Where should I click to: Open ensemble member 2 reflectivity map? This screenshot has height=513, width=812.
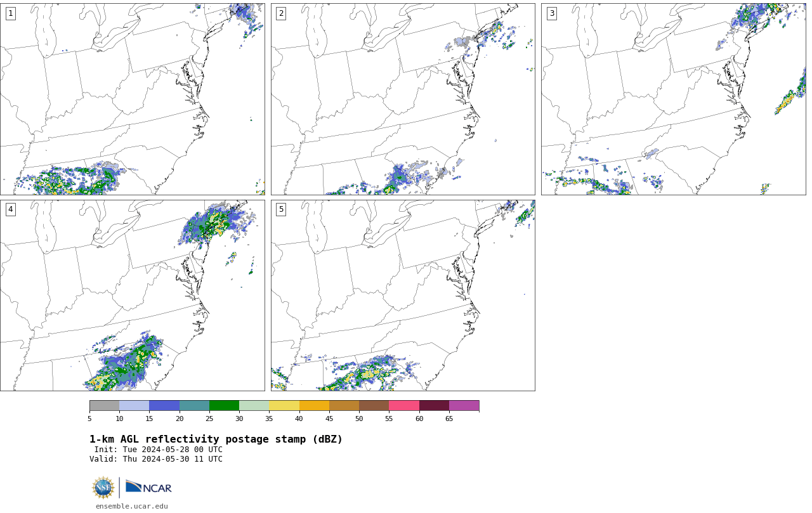pos(403,99)
